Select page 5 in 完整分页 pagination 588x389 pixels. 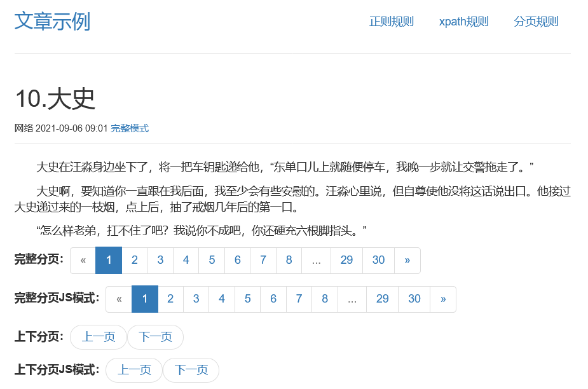point(211,260)
